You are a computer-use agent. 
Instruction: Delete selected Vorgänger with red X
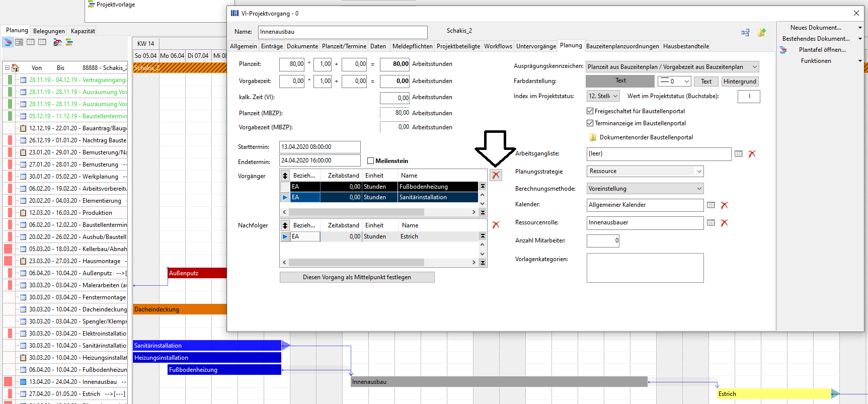click(496, 175)
